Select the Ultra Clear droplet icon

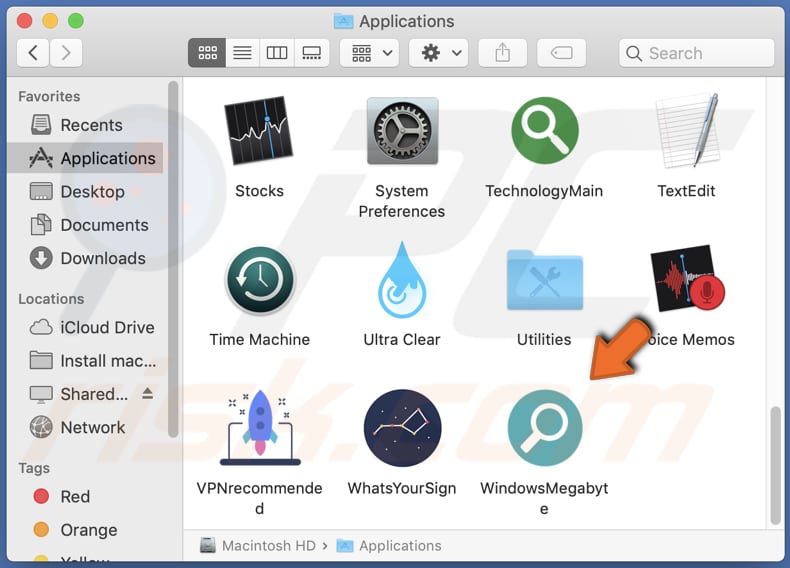click(402, 280)
